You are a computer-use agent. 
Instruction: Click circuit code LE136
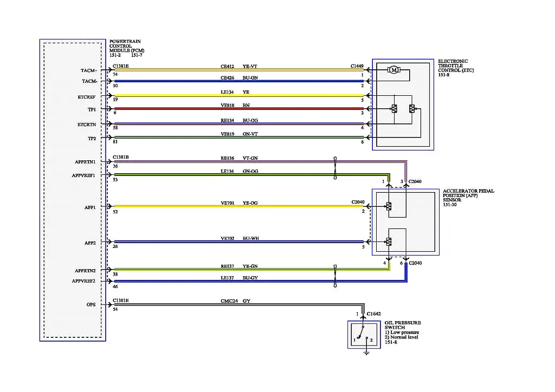(227, 172)
